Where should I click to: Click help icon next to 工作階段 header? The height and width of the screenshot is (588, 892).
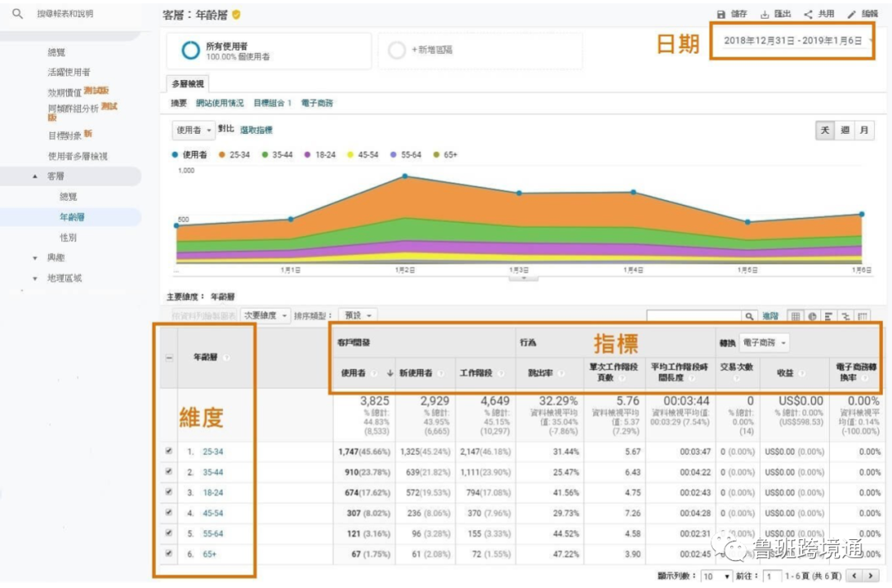point(501,373)
